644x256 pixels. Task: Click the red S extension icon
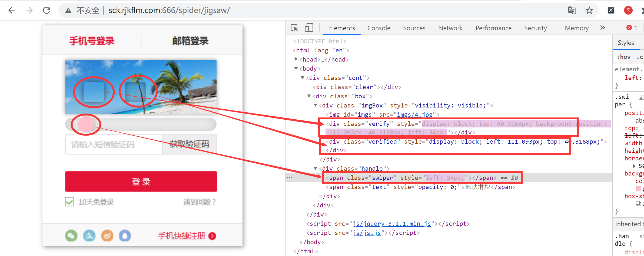628,10
